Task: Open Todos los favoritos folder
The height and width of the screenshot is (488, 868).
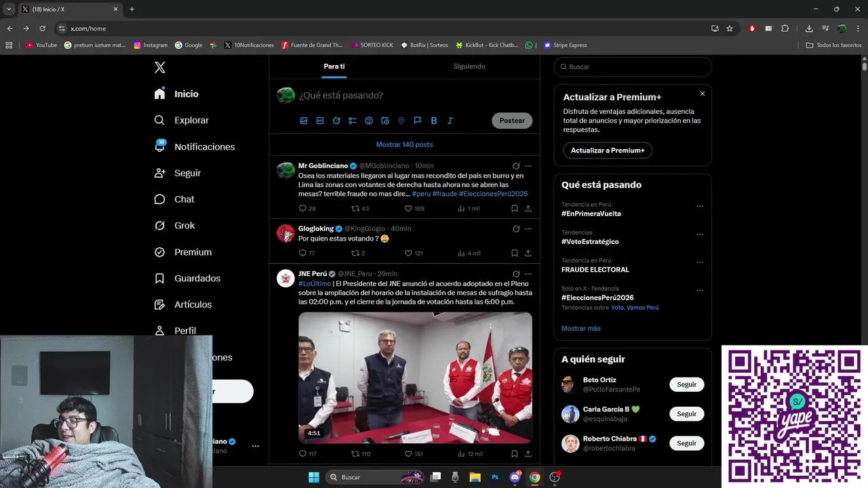Action: 834,45
